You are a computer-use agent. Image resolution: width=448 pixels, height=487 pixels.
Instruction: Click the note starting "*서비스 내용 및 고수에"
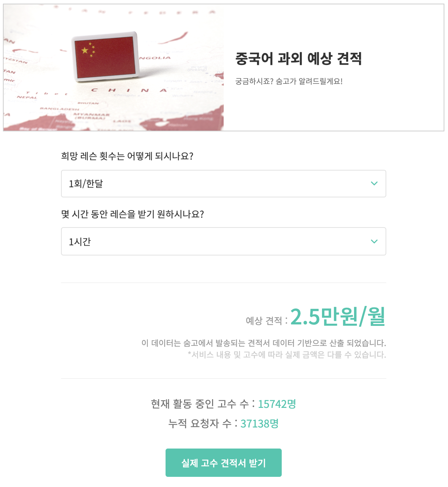[287, 355]
